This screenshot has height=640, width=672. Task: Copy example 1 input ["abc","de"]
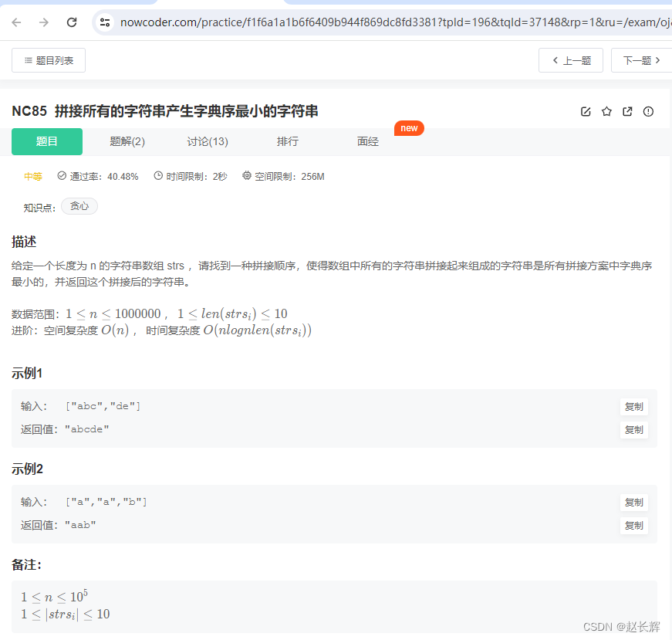pyautogui.click(x=634, y=407)
